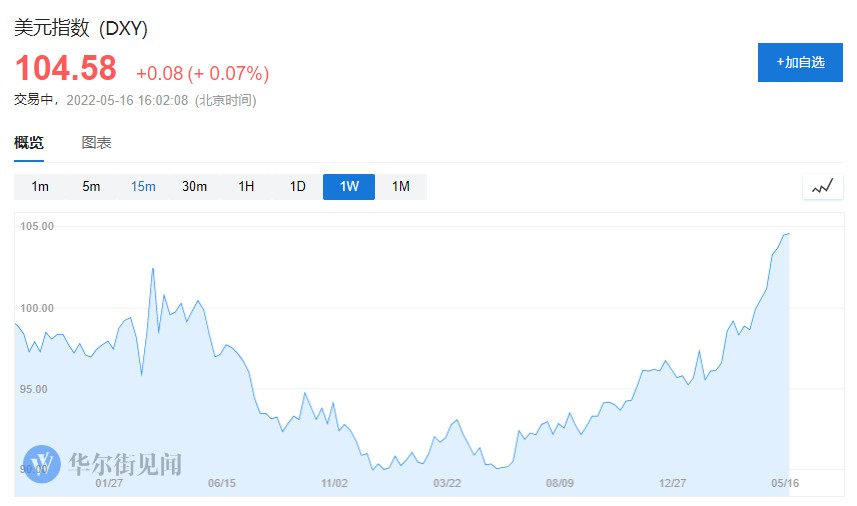Viewport: 857px width, 506px height.
Task: Click the active 1W weekly interval
Action: tap(349, 187)
